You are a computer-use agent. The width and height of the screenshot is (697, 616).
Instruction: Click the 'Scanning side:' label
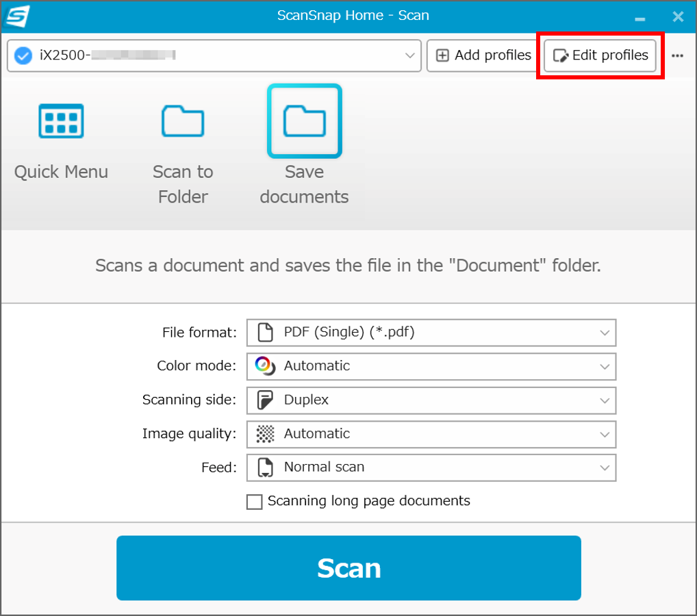click(190, 400)
